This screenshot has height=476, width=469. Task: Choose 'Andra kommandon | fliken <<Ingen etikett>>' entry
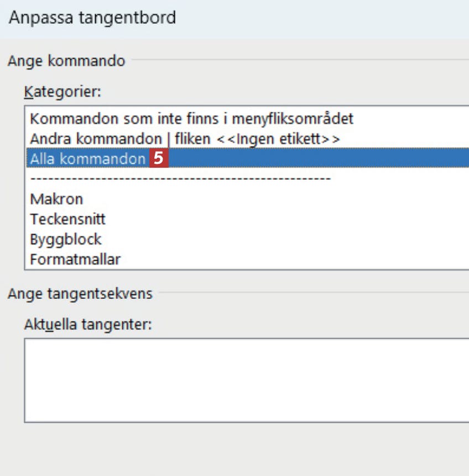[x=185, y=138]
